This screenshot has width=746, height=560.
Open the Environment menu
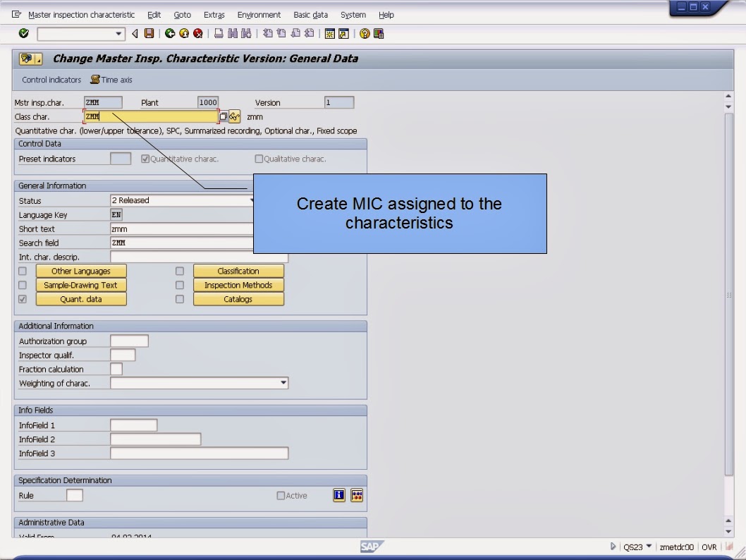(x=259, y=14)
